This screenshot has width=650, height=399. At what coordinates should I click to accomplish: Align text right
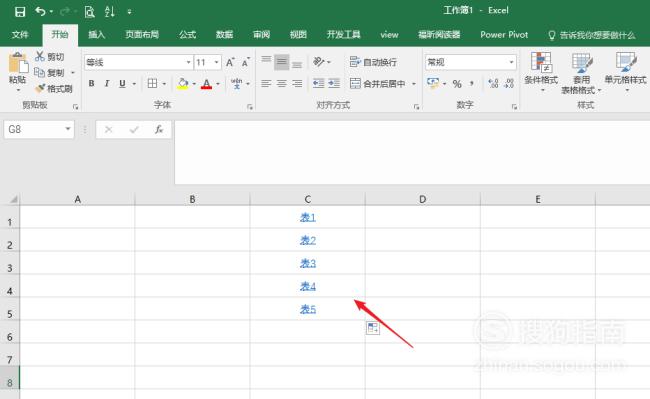pyautogui.click(x=297, y=84)
